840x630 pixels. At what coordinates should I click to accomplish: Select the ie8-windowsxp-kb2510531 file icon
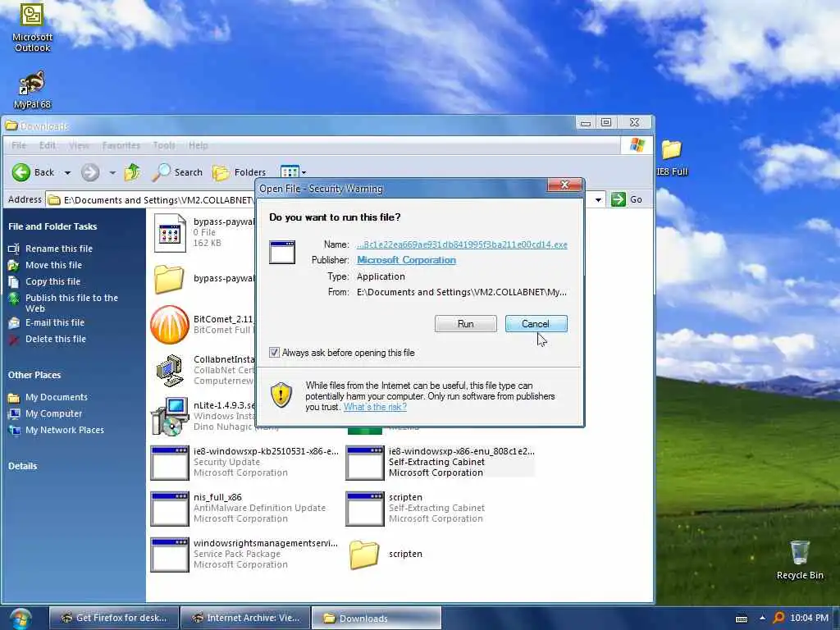coord(170,463)
